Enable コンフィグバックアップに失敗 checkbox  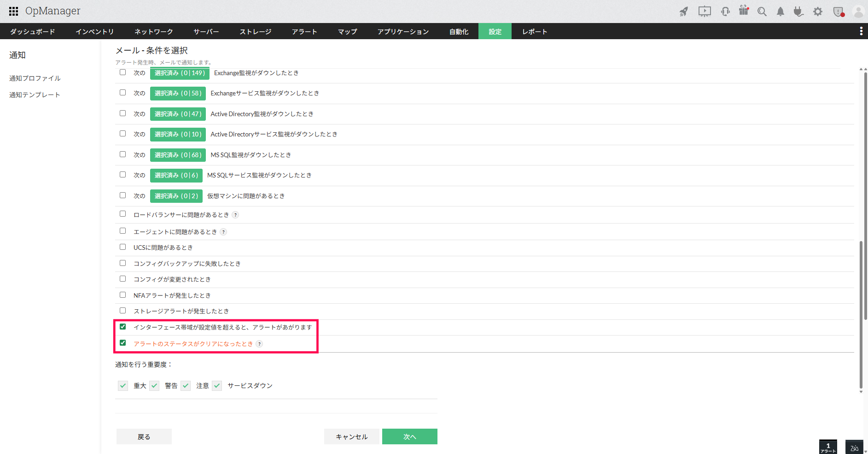pyautogui.click(x=122, y=263)
